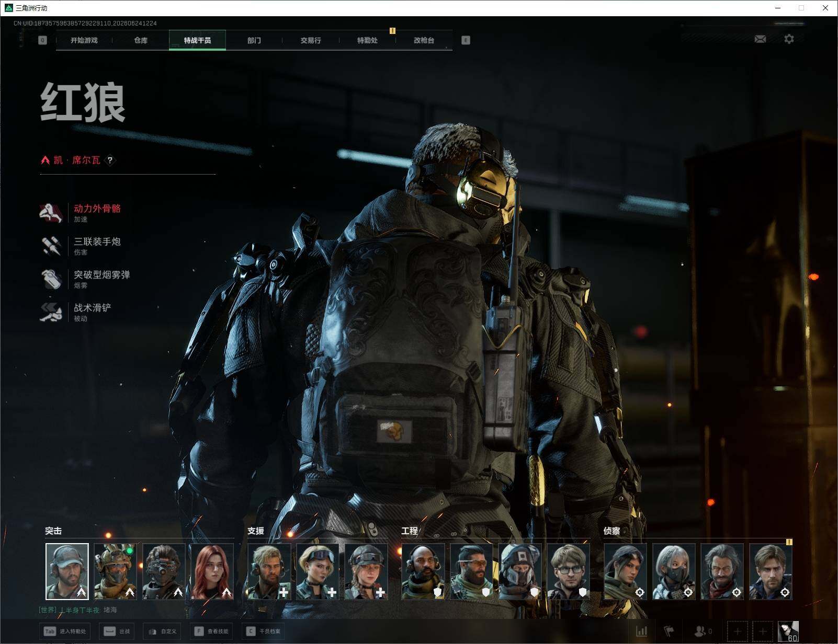Click the CN UID text string
The width and height of the screenshot is (838, 644).
(x=85, y=23)
